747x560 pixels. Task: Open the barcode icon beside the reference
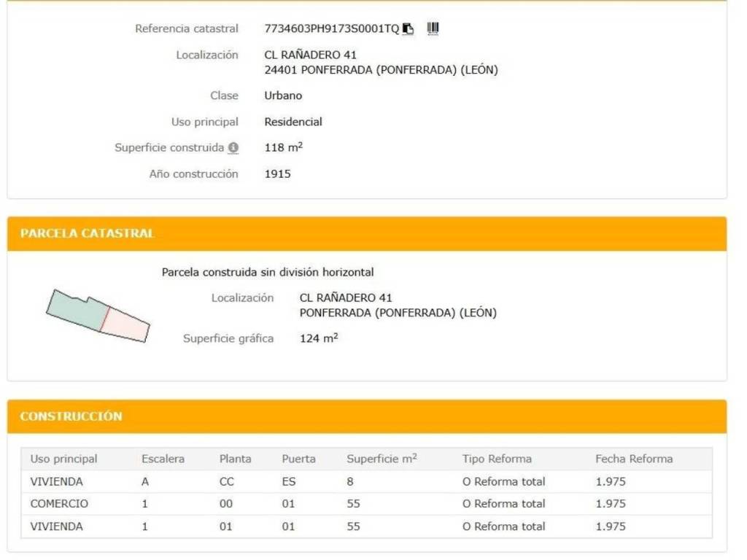(433, 28)
